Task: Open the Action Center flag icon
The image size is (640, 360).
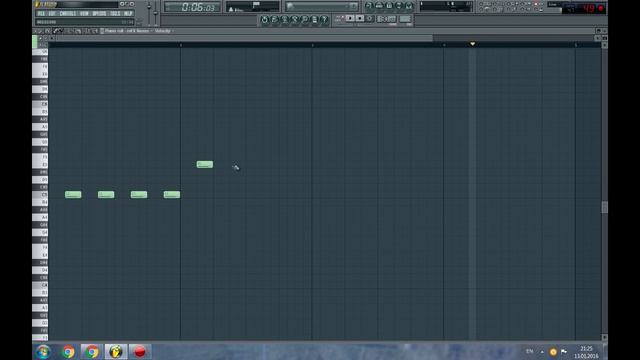Action: coord(564,351)
